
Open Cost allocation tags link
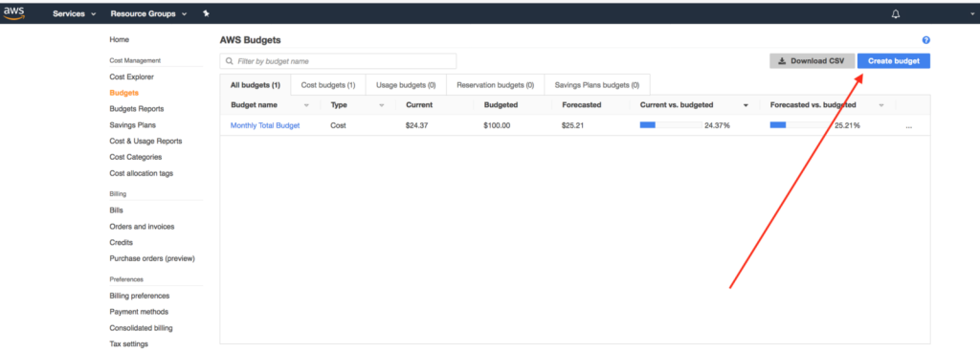tap(142, 173)
